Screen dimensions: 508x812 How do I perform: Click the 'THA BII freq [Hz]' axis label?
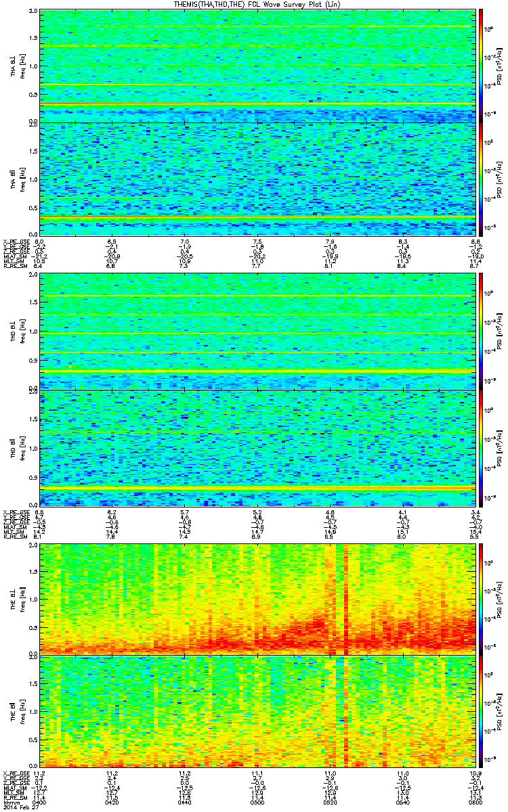[18, 179]
